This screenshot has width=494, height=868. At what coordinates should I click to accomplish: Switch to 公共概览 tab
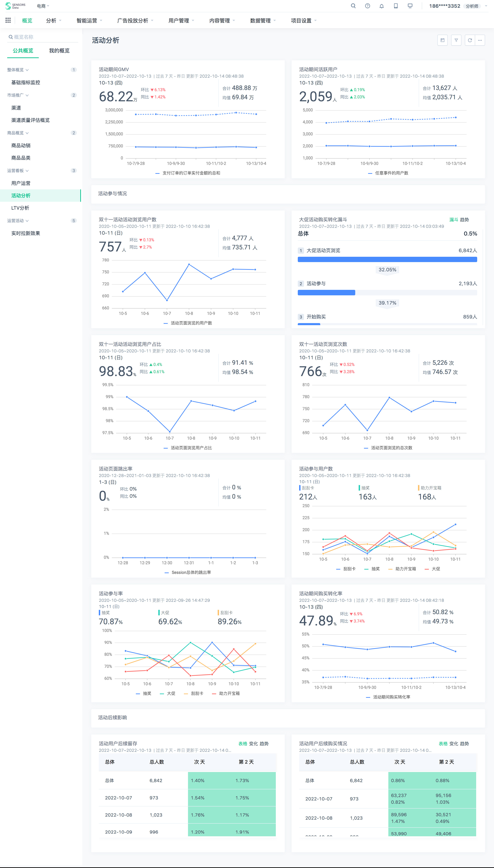point(23,51)
